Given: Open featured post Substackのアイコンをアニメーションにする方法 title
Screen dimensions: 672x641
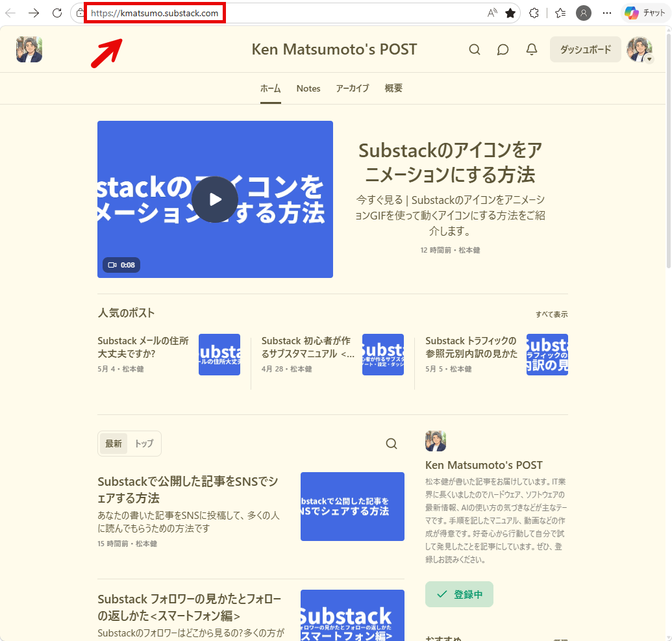Looking at the screenshot, I should (x=450, y=162).
